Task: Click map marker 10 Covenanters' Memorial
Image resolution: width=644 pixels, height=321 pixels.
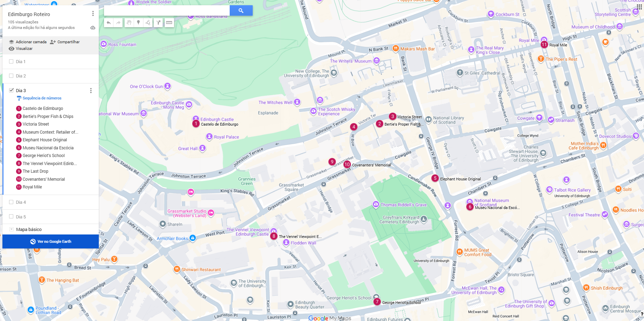Action: 347,164
